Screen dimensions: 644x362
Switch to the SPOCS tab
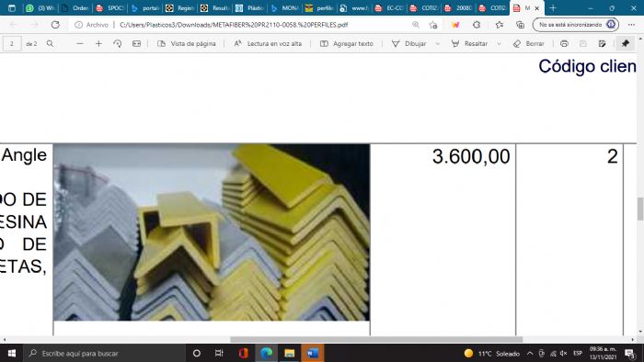tap(109, 7)
